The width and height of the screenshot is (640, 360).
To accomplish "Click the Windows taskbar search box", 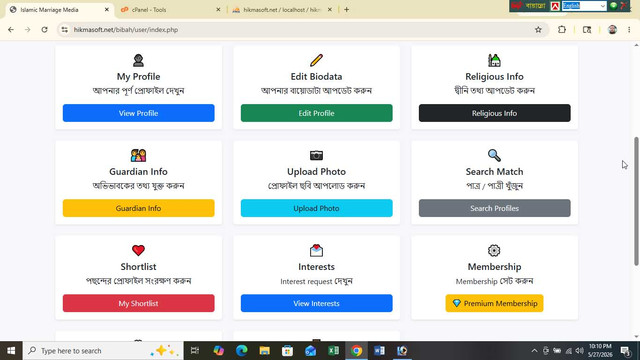I will [103, 351].
